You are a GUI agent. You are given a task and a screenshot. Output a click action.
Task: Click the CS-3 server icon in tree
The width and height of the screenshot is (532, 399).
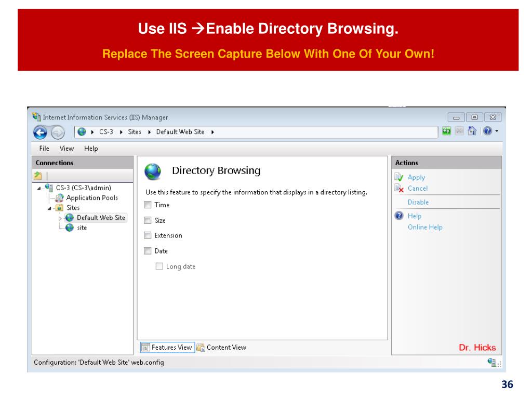tap(49, 187)
